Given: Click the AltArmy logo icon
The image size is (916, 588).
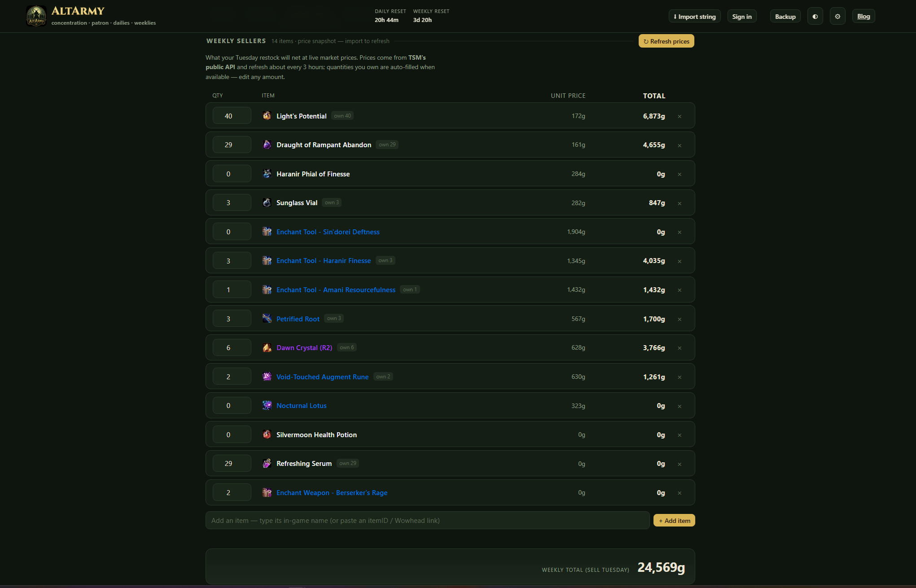Looking at the screenshot, I should coord(36,16).
